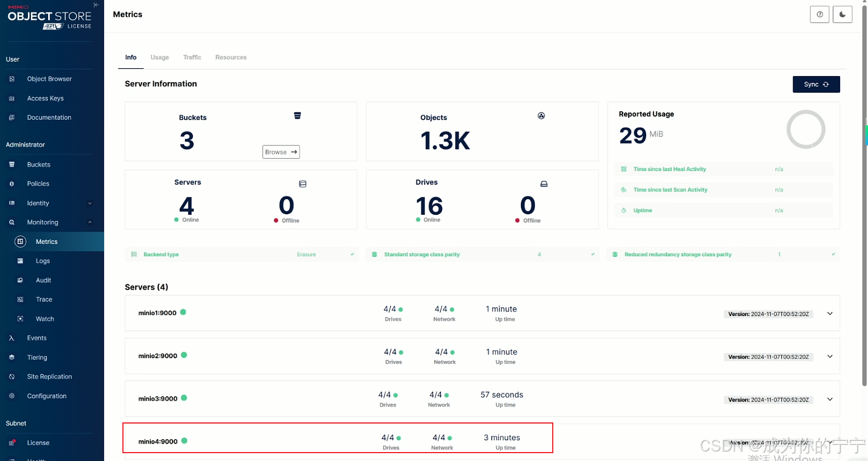Click the Site Replication icon
Viewport: 868px width, 461px height.
coord(12,377)
